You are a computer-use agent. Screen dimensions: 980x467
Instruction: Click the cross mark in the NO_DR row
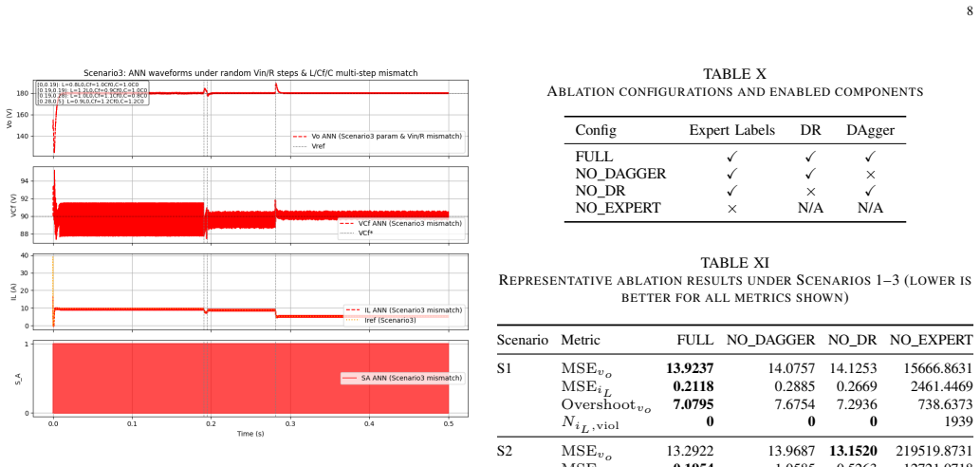coord(810,192)
